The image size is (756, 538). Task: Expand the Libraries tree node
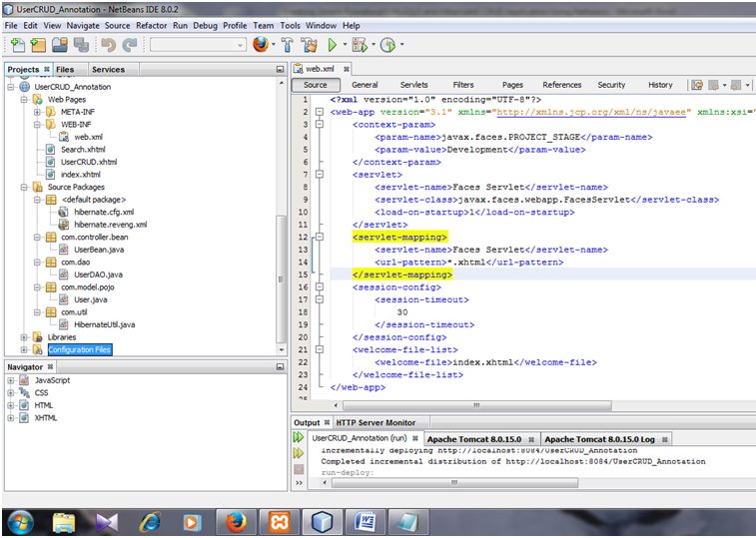point(24,337)
